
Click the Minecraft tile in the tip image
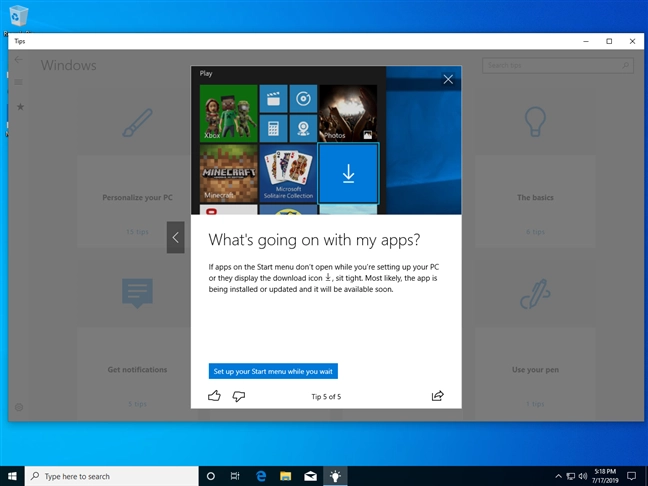click(x=229, y=173)
